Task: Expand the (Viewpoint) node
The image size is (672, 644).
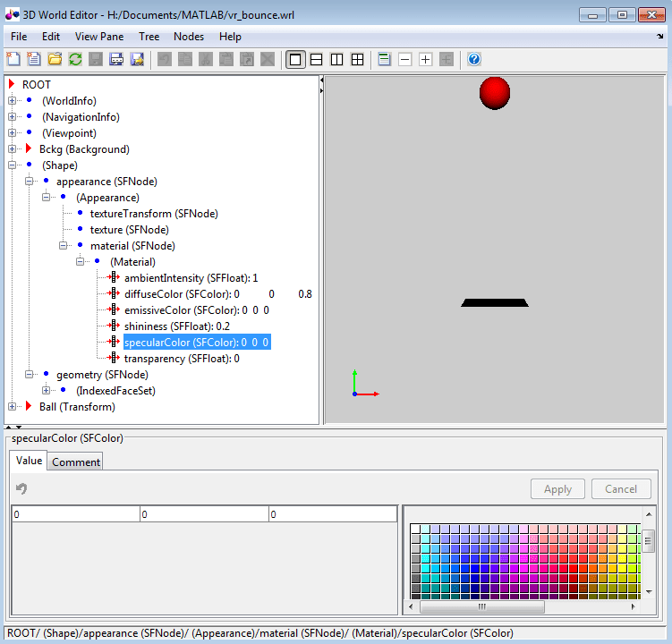Action: click(x=12, y=133)
